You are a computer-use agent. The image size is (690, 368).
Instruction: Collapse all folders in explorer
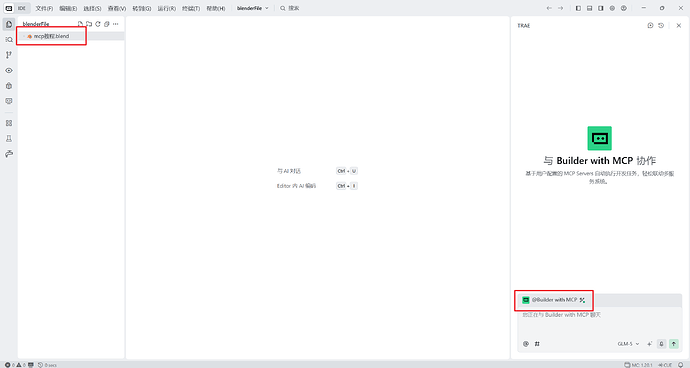[106, 24]
